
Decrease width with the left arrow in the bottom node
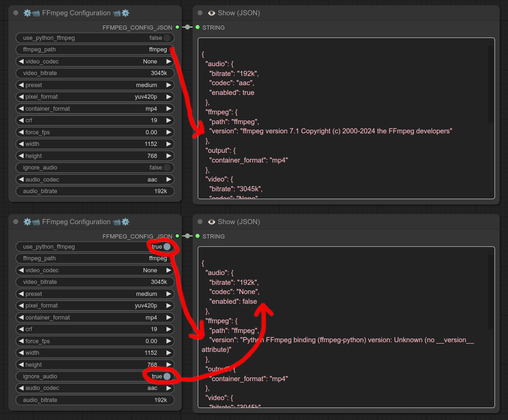(x=21, y=353)
